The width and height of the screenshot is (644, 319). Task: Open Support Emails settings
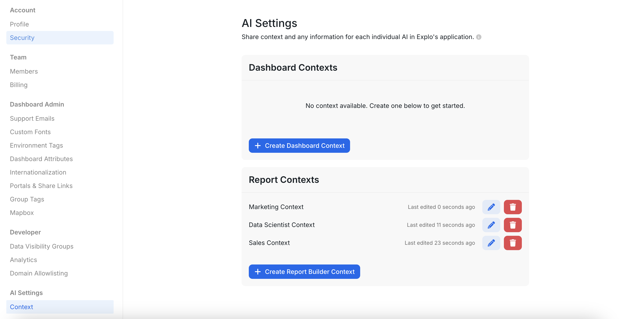(32, 118)
